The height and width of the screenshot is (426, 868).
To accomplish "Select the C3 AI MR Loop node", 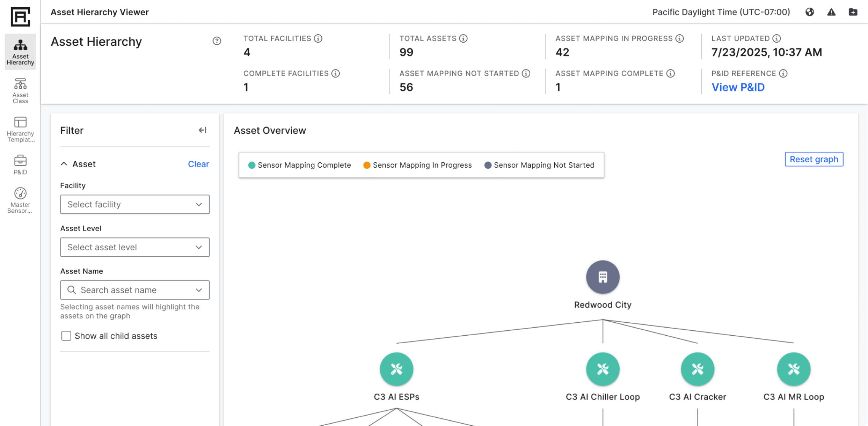I will pyautogui.click(x=794, y=369).
